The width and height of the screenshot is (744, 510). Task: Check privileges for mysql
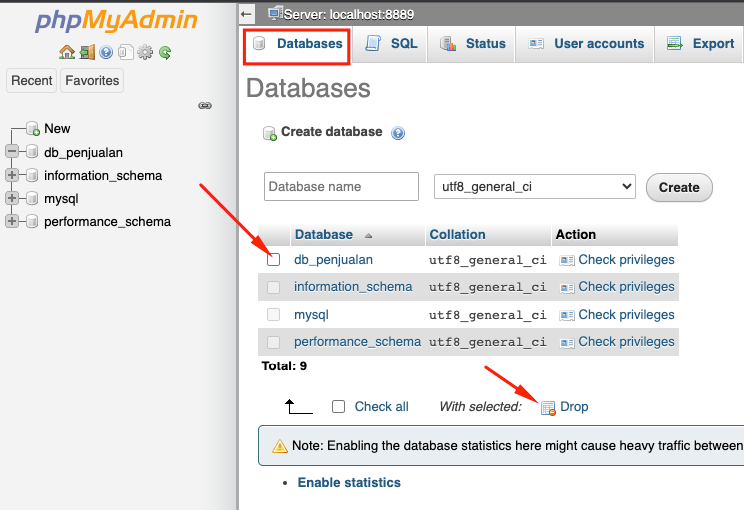tap(626, 315)
